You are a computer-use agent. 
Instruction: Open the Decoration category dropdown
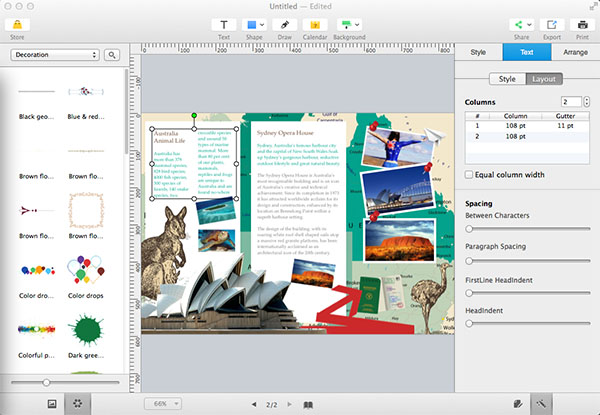[55, 54]
